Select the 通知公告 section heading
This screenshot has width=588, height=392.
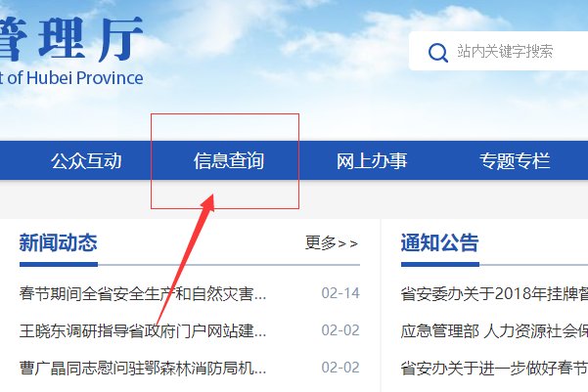pos(440,242)
